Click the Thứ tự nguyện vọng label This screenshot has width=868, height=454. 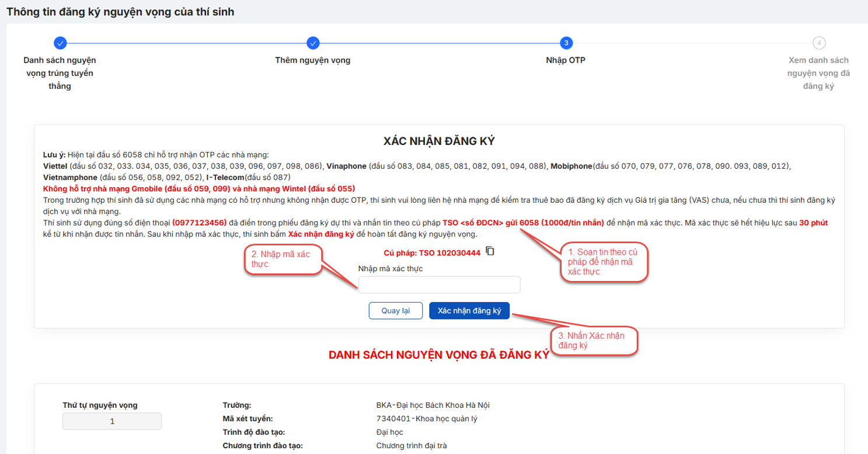(x=100, y=405)
